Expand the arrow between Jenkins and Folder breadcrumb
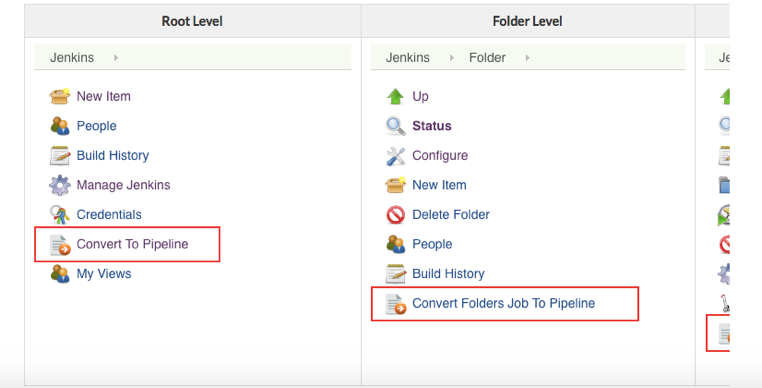 (451, 58)
